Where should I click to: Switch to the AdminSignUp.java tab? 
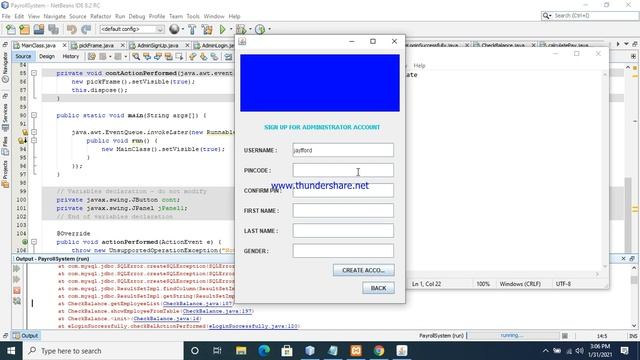point(158,45)
